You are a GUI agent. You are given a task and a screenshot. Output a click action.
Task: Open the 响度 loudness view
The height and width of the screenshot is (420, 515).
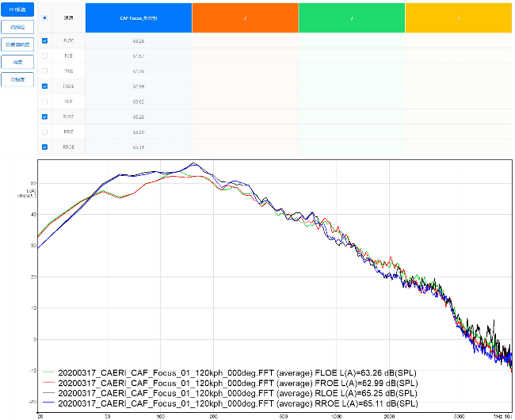coord(17,62)
